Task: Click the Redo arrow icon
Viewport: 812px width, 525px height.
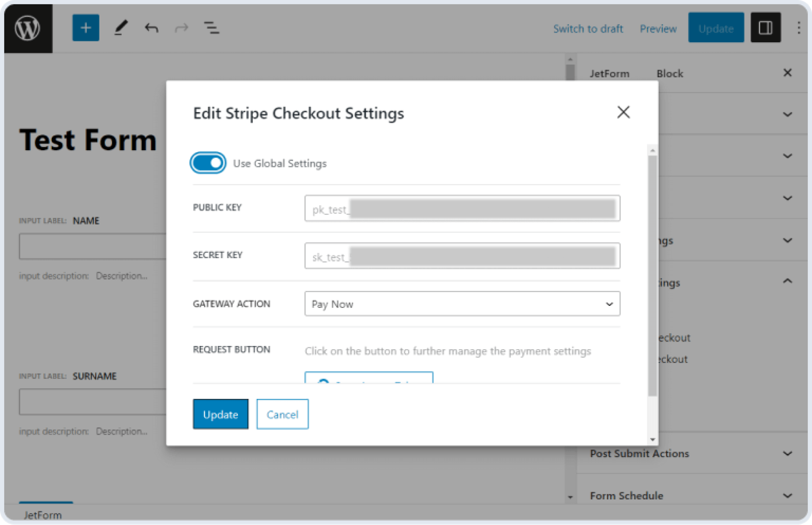Action: tap(182, 28)
